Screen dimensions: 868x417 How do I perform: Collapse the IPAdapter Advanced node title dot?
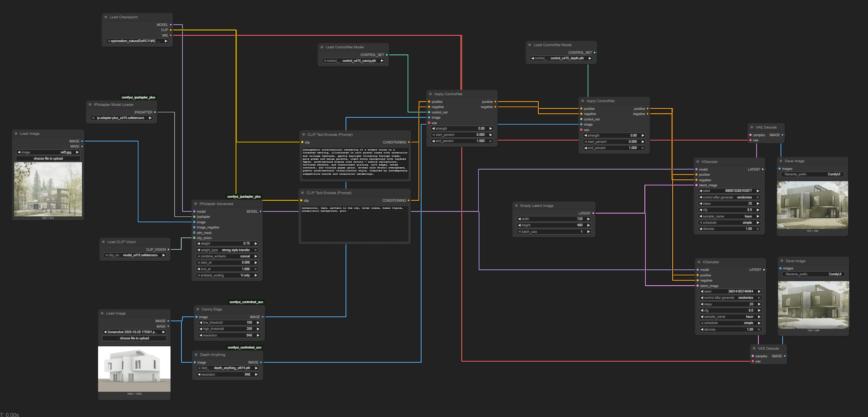196,204
